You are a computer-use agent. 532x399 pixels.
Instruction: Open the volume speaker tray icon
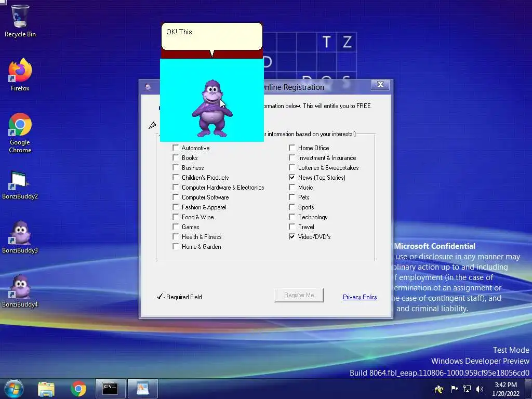pyautogui.click(x=480, y=389)
